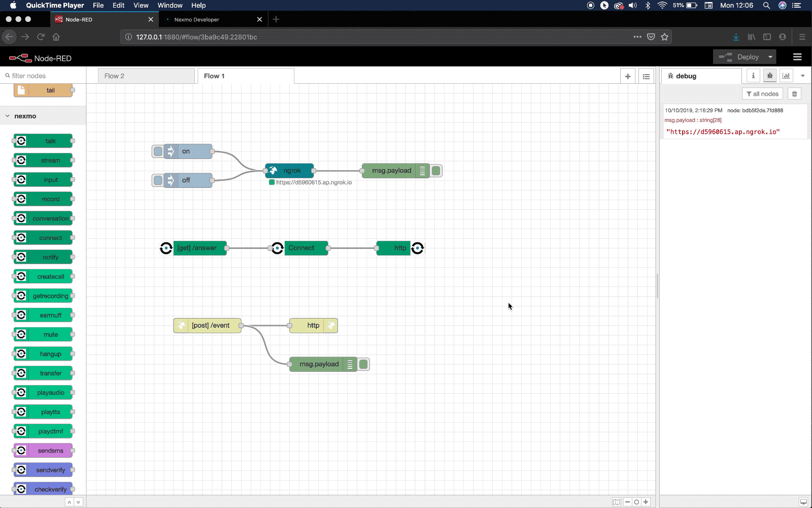Open the Node-RED hamburger menu
812x508 pixels.
point(797,57)
